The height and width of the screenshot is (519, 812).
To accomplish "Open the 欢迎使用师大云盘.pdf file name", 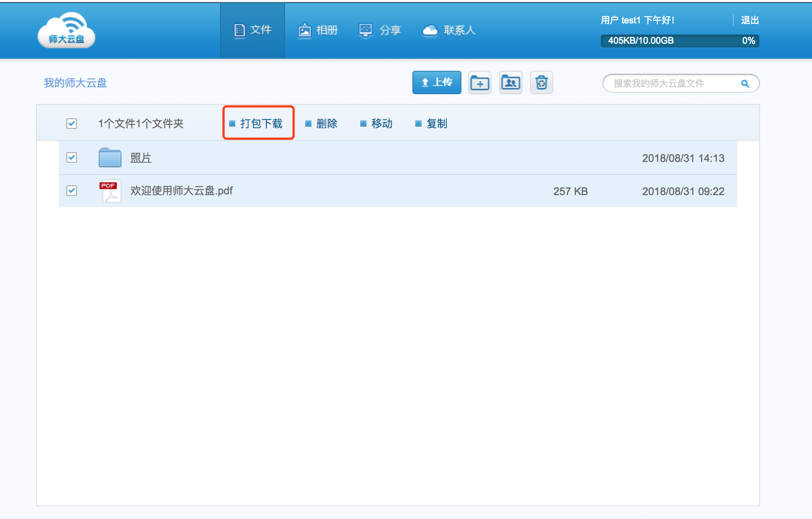I will pos(182,191).
